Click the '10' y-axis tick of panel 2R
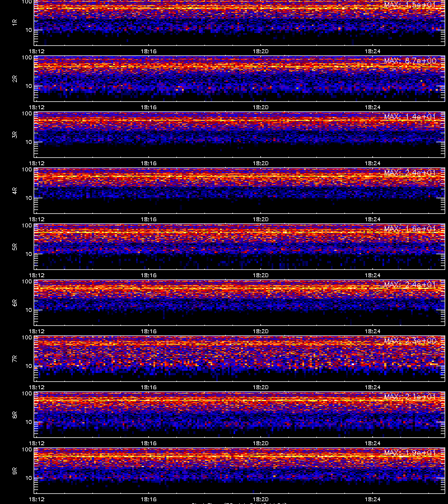Screen dimensions: 448x504 click(x=29, y=86)
